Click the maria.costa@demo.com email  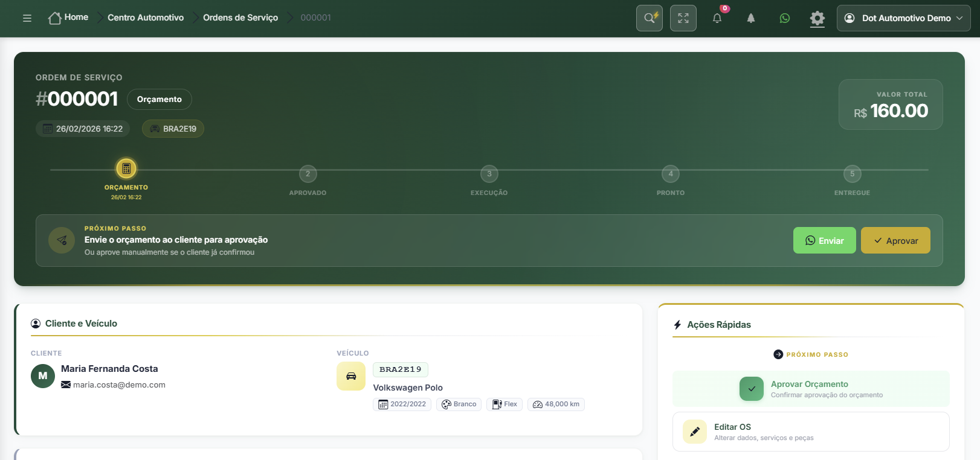tap(119, 385)
